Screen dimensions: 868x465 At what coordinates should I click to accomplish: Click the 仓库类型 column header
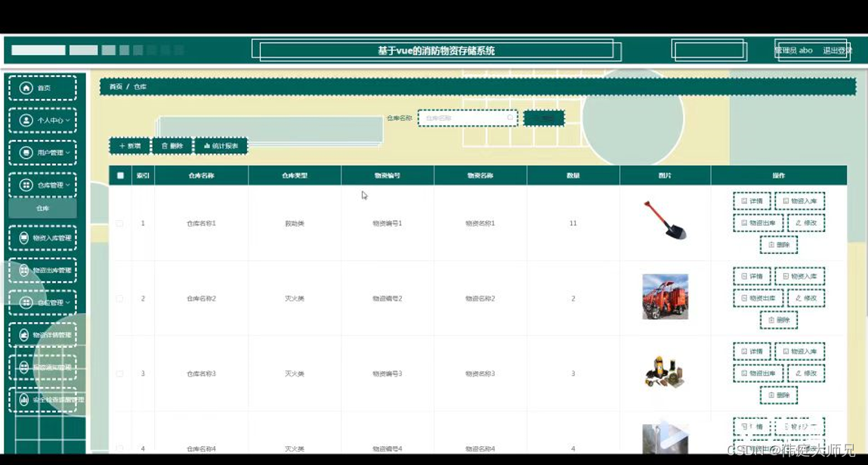[295, 175]
